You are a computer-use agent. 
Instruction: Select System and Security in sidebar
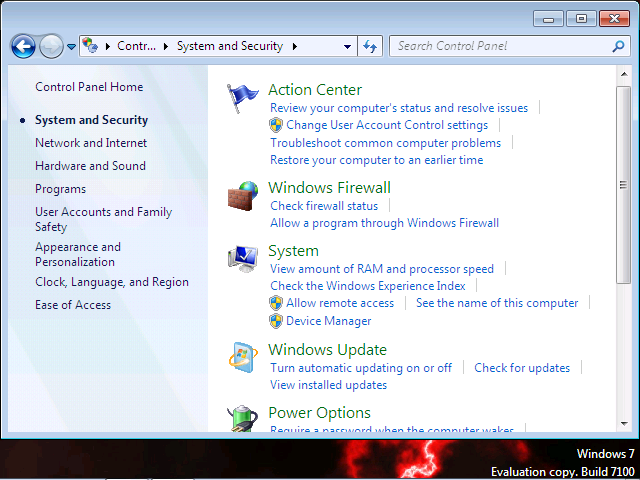91,120
